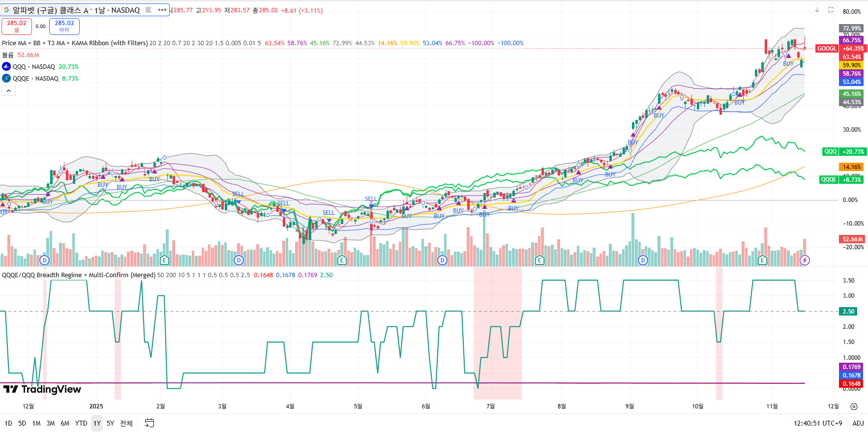Click the red 셀 sell button at 285.02

pos(17,26)
